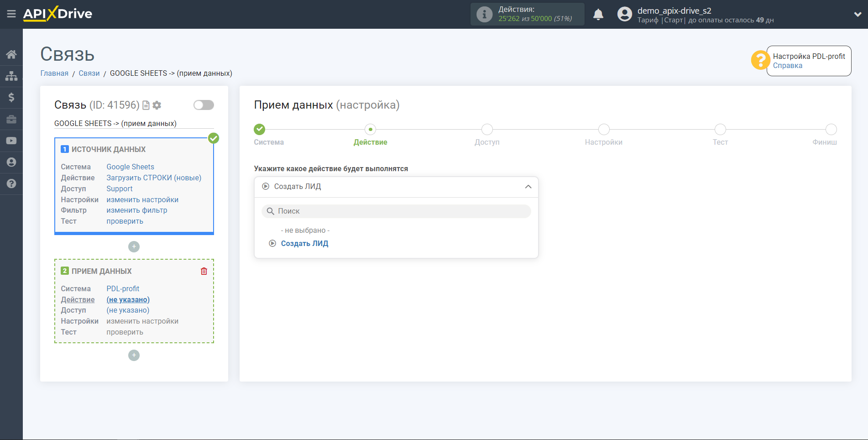868x440 pixels.
Task: Go to the Доступ step
Action: click(x=487, y=130)
